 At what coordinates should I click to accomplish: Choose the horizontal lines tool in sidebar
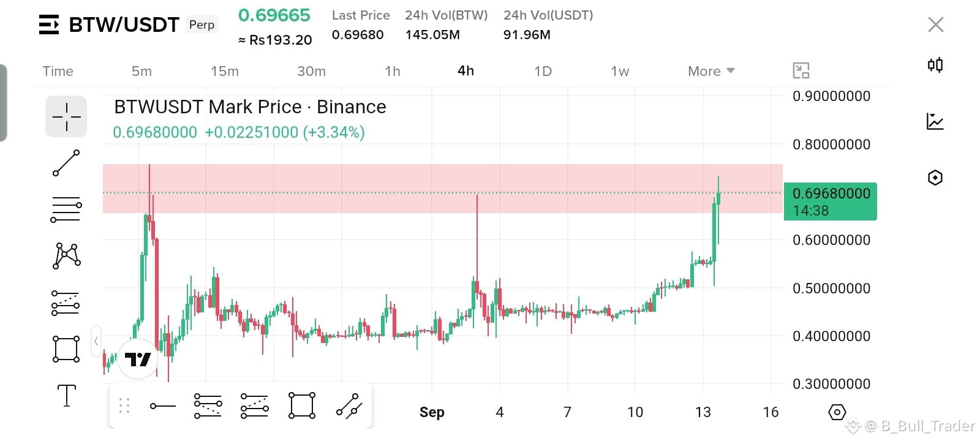point(66,209)
